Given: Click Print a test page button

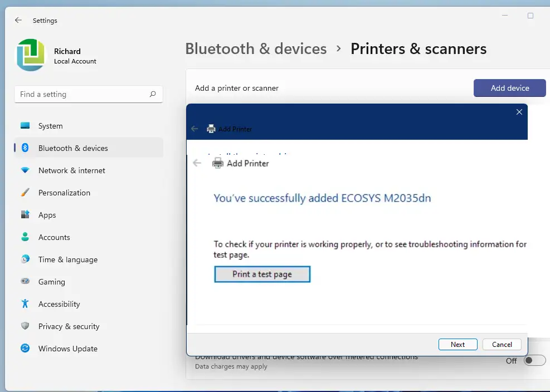Looking at the screenshot, I should 262,274.
